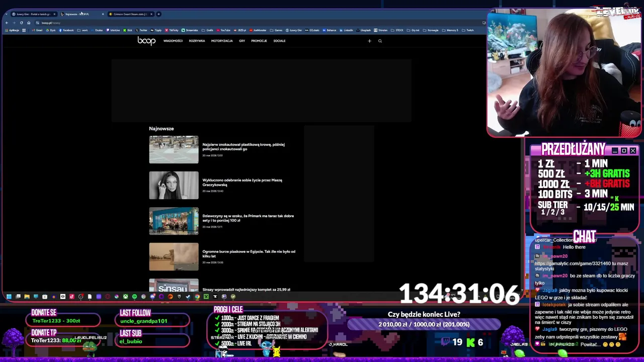Open Discord from the taskbar

[152, 297]
